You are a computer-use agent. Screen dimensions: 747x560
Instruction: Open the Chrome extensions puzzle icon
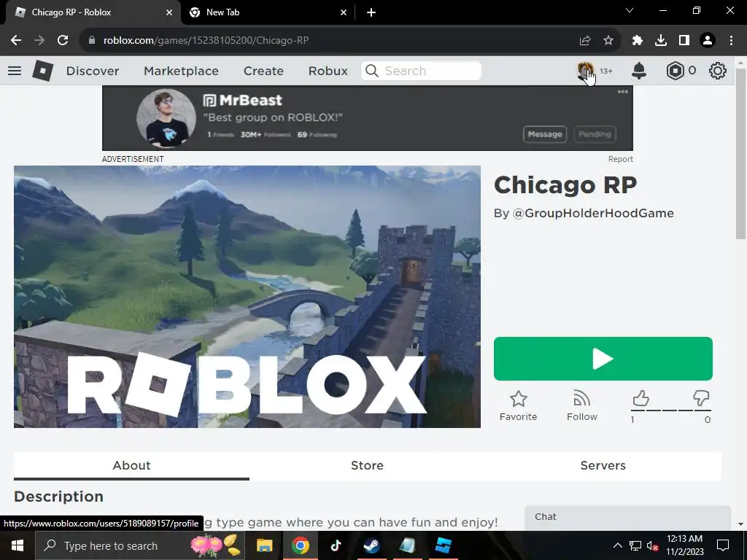(x=638, y=41)
